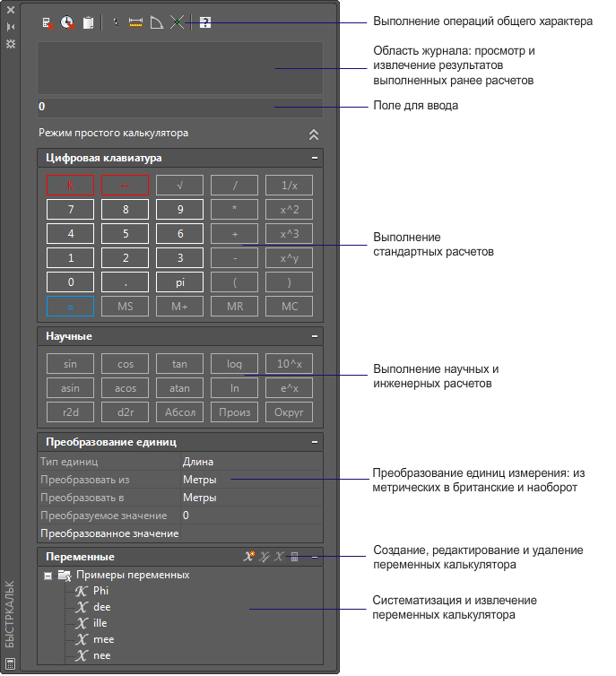Click the pi button on the keypad
Screen dimensions: 616x676
179,282
